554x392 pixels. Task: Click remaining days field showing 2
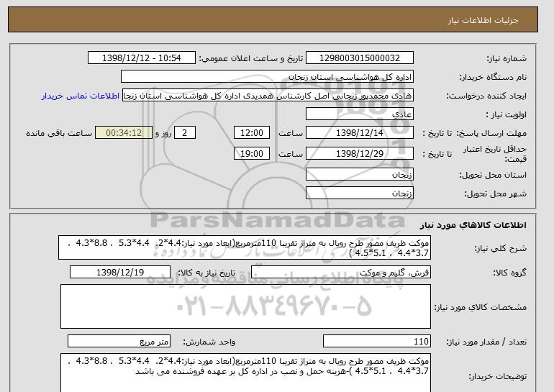pos(184,133)
